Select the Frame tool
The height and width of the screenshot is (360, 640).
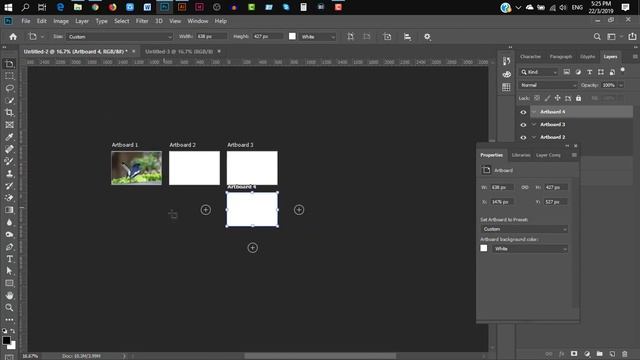(x=9, y=125)
